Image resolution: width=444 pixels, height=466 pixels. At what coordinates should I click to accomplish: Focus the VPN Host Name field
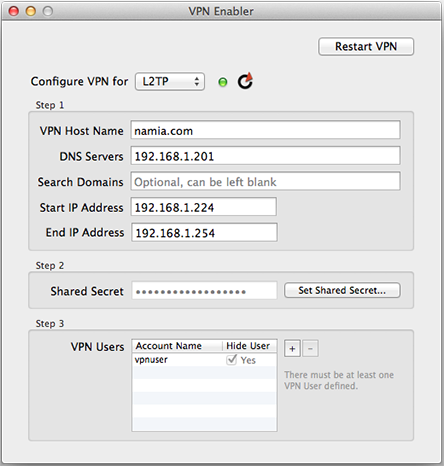click(265, 130)
